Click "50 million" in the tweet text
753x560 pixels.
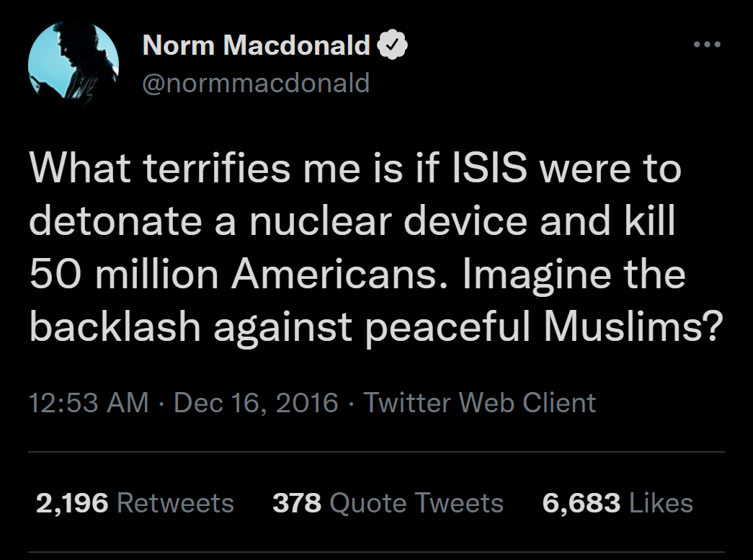click(x=125, y=275)
